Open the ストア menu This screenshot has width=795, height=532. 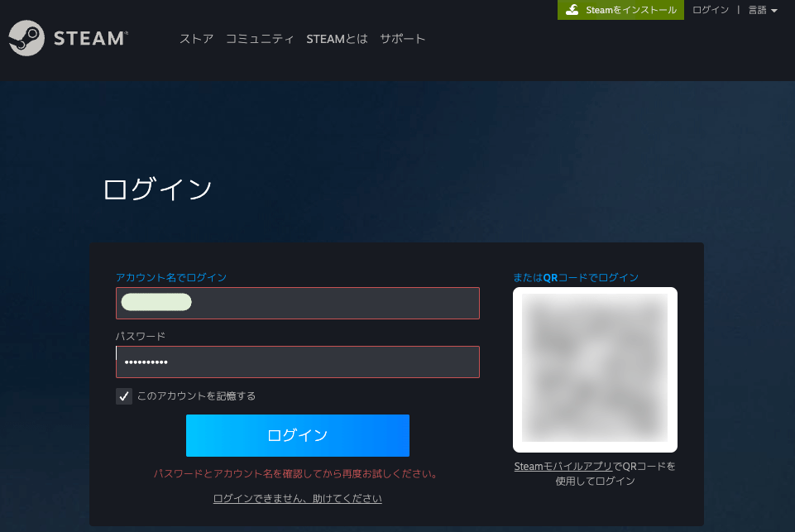tap(196, 39)
